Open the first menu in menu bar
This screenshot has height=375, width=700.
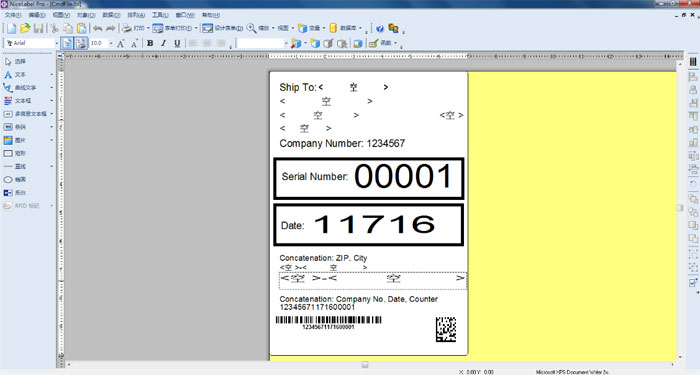(13, 15)
